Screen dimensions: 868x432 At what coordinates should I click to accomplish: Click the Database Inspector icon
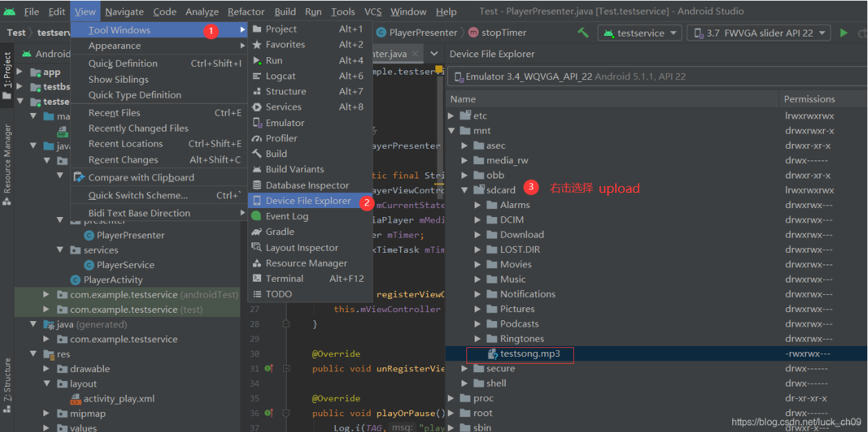pyautogui.click(x=257, y=185)
